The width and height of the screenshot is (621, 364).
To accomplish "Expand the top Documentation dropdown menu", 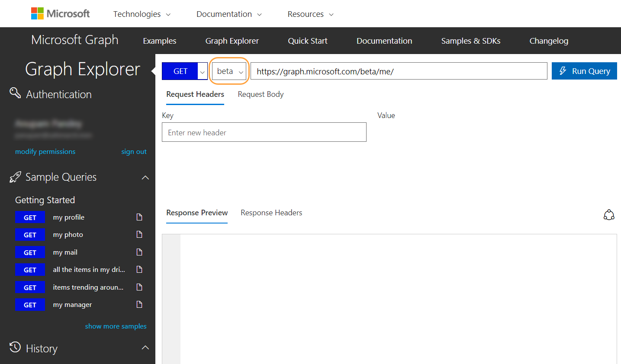I will point(229,14).
